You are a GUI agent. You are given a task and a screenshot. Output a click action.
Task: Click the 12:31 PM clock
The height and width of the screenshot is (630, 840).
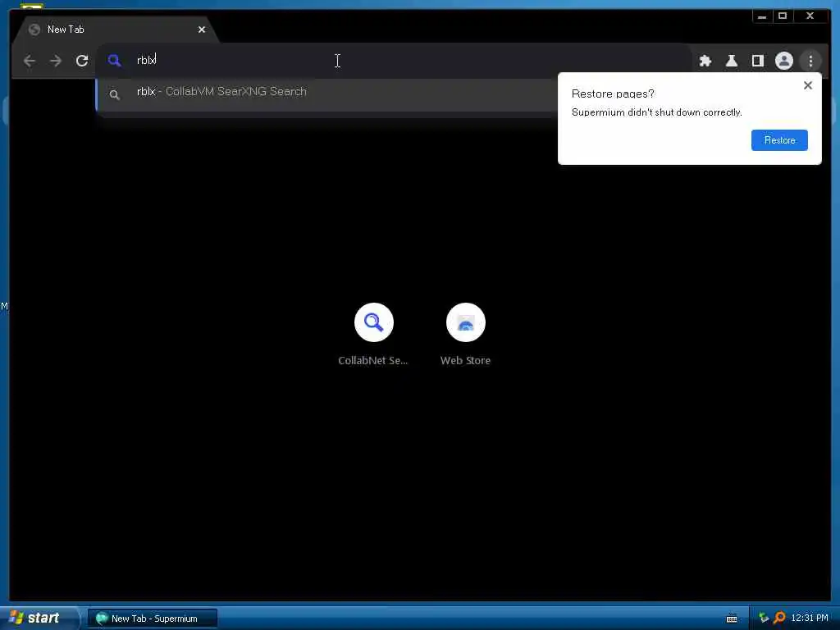click(x=810, y=618)
